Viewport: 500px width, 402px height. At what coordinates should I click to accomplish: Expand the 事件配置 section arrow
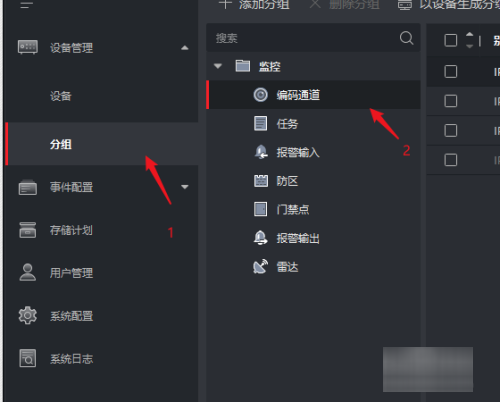(185, 187)
